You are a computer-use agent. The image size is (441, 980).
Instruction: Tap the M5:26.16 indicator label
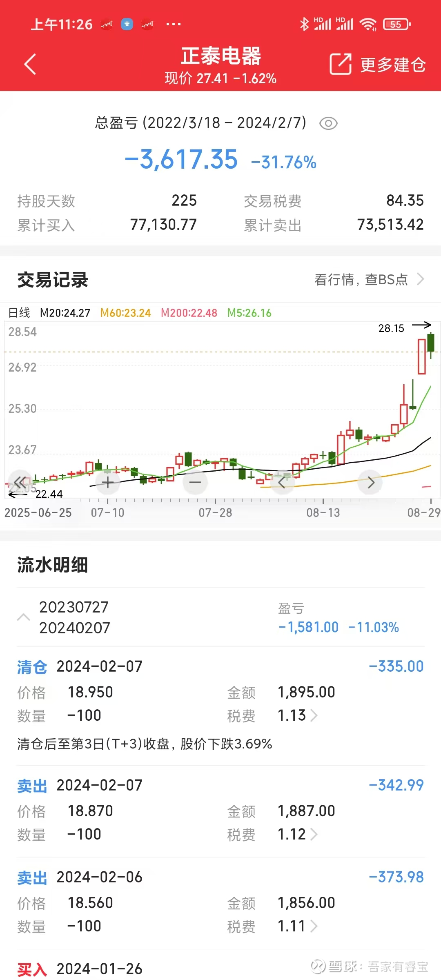249,313
